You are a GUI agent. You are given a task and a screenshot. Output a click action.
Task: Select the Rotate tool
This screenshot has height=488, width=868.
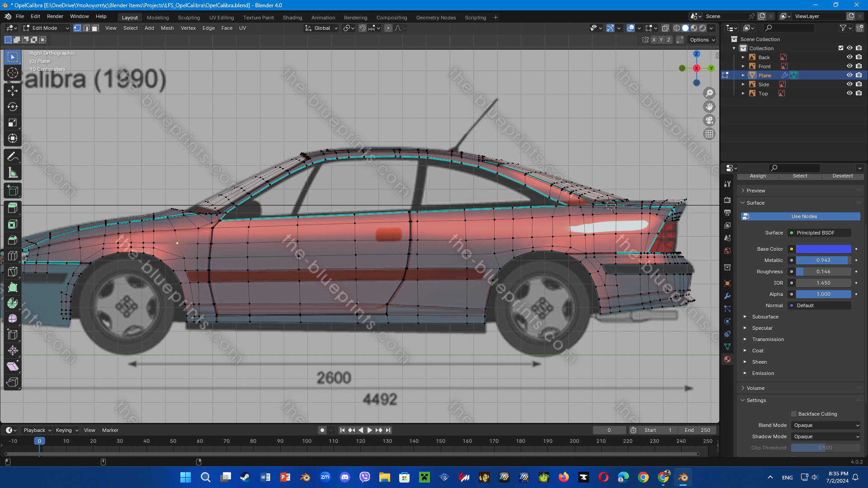(13, 107)
